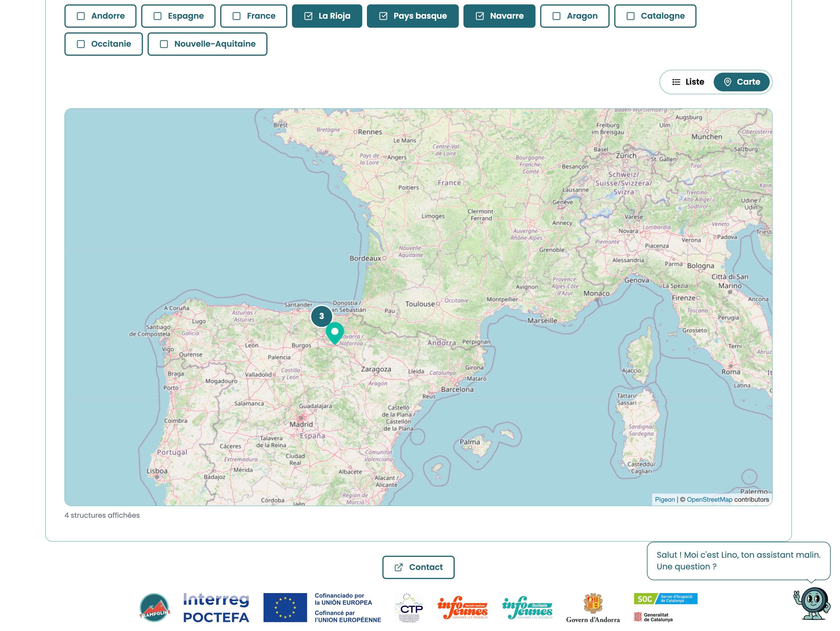Check the France filter checkbox
The width and height of the screenshot is (840, 631).
[x=253, y=16]
